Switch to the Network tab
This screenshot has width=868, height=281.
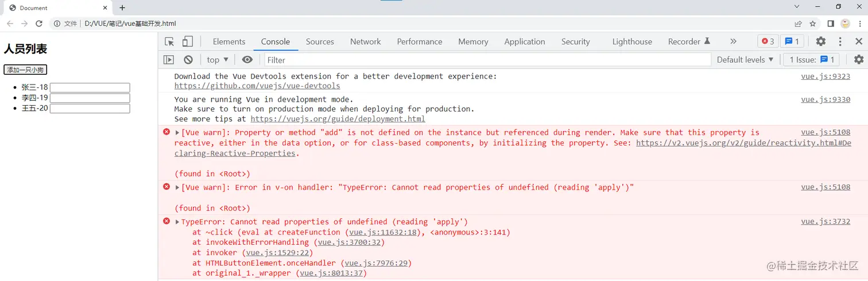click(365, 41)
